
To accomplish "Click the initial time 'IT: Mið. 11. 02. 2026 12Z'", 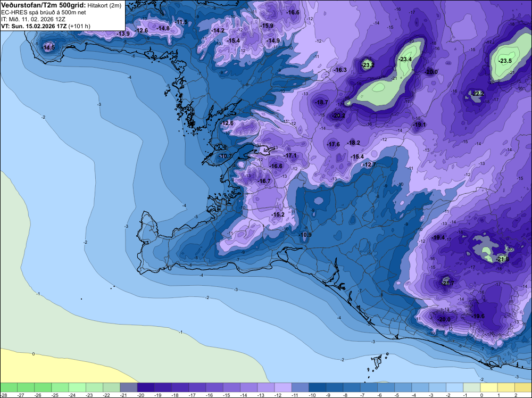I will coord(33,19).
